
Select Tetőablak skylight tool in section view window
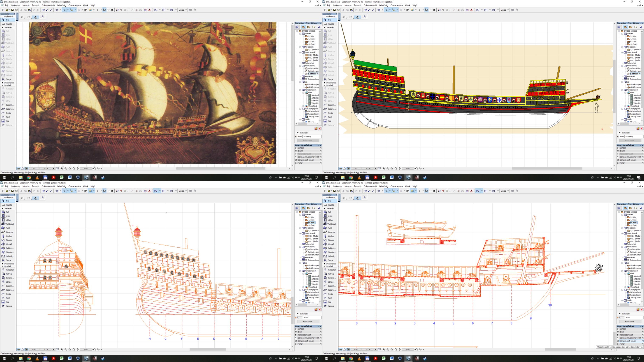(x=329, y=224)
